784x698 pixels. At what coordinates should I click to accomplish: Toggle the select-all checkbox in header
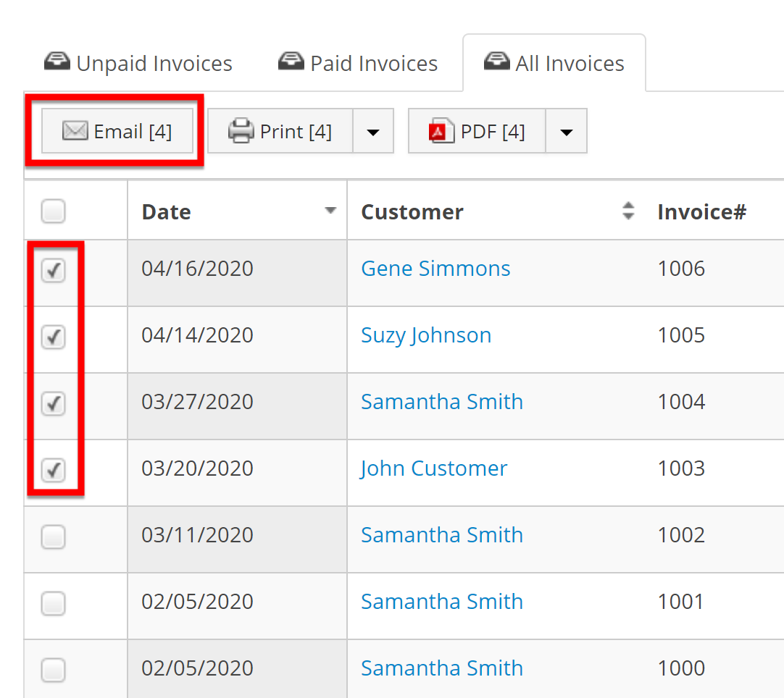point(53,211)
